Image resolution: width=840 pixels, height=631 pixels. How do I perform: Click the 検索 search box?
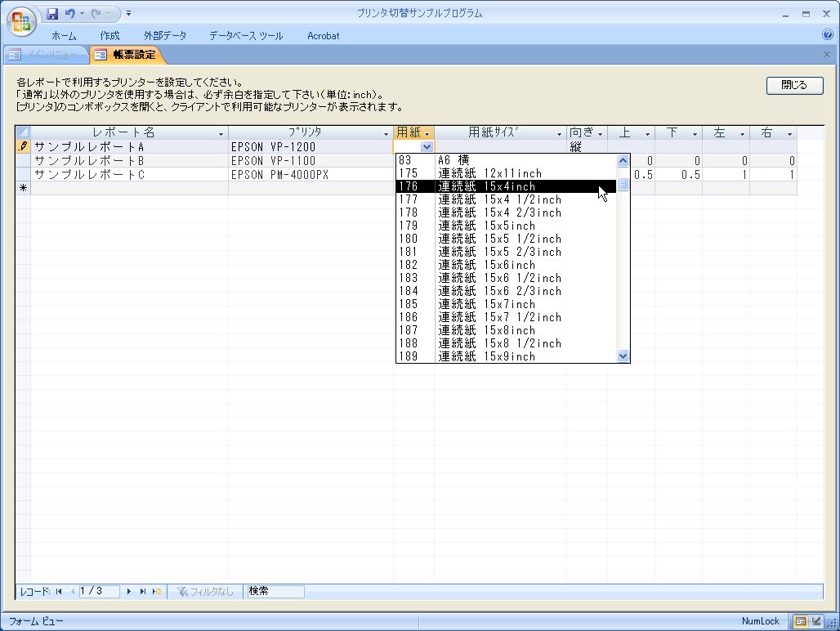click(x=275, y=591)
